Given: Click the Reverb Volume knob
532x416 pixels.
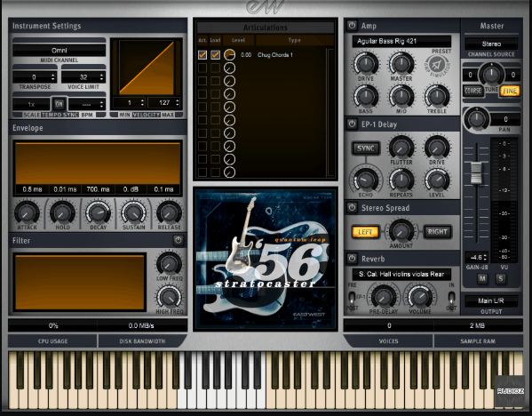Looking at the screenshot, I should point(420,297).
